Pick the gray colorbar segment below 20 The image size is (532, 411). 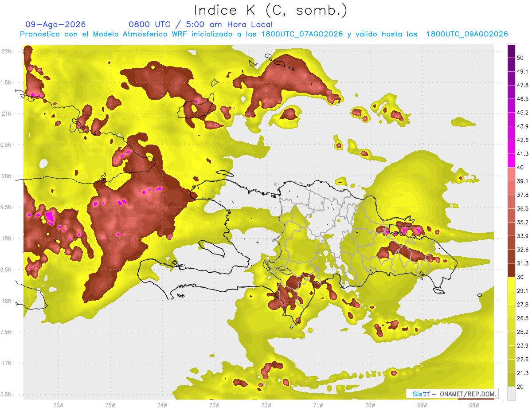pyautogui.click(x=511, y=393)
